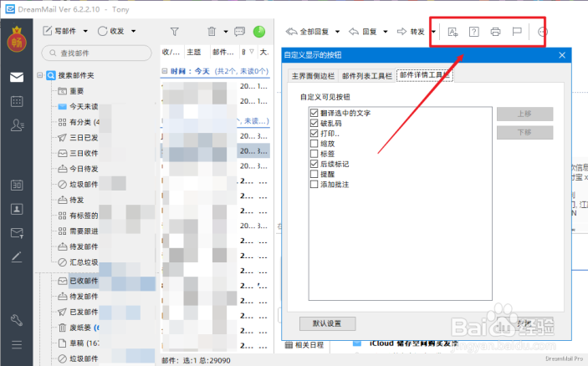Switch to the 邮件列表工具栏 tab
The width and height of the screenshot is (588, 366).
coord(367,76)
